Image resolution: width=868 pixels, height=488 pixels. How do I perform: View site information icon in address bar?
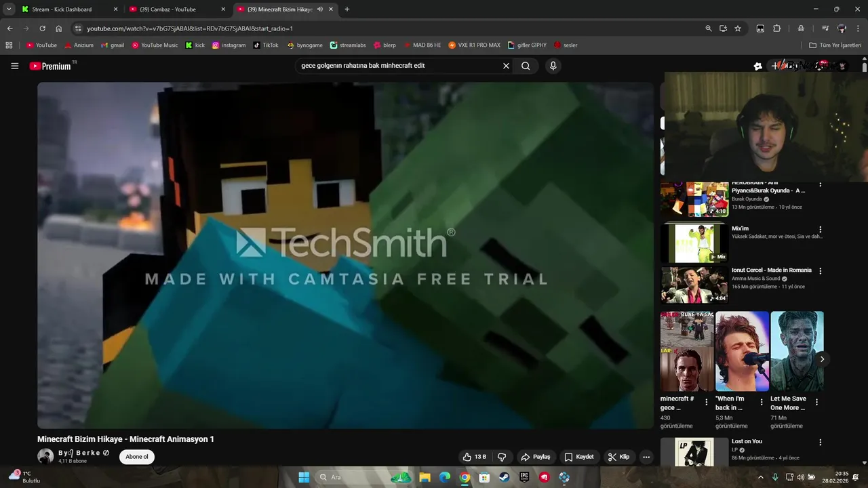click(78, 28)
